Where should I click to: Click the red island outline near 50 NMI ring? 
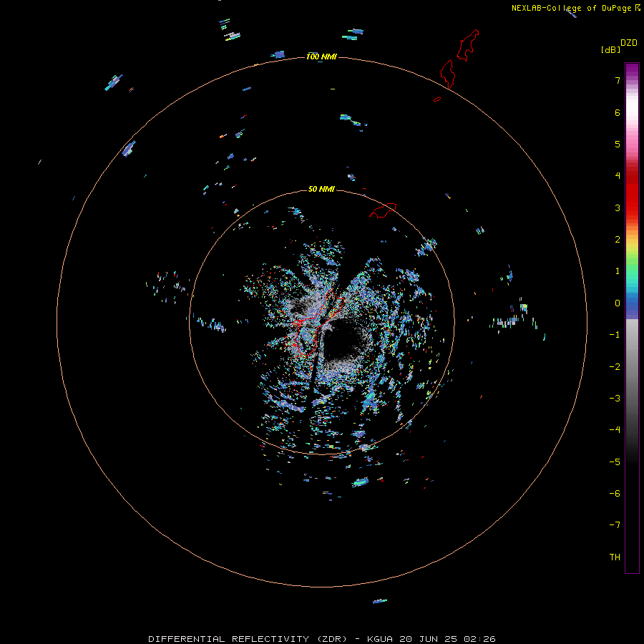(383, 210)
